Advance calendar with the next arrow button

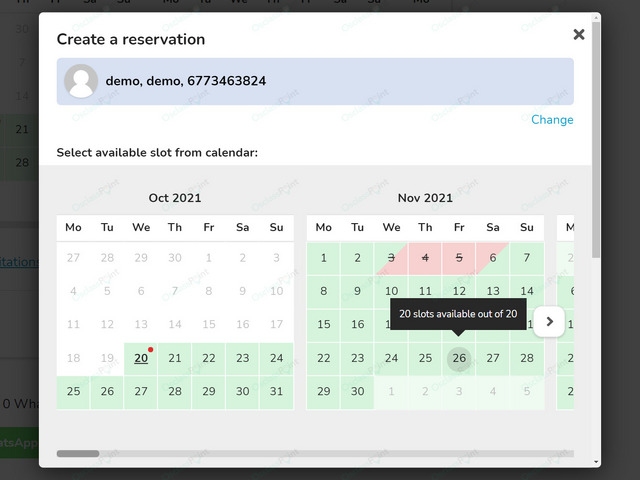pos(549,322)
